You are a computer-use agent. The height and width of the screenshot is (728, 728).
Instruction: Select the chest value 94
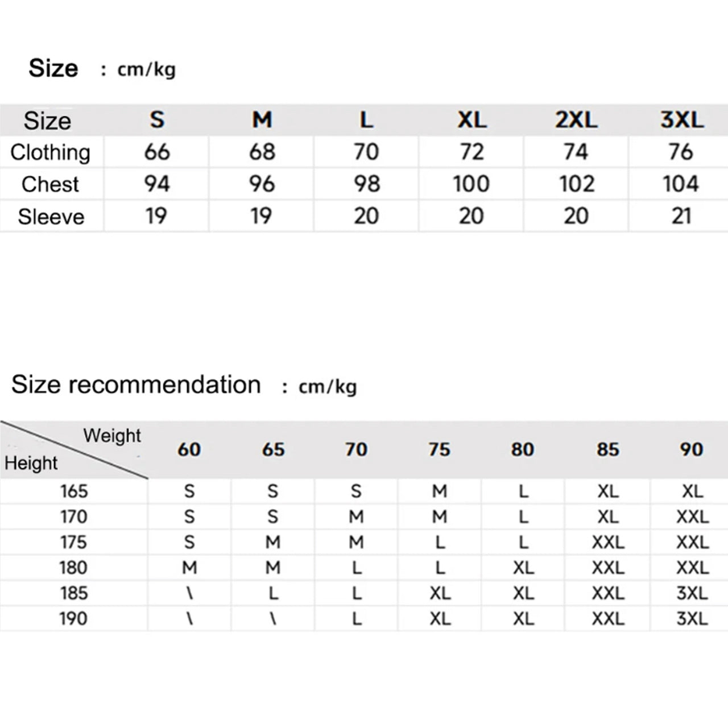tap(157, 184)
